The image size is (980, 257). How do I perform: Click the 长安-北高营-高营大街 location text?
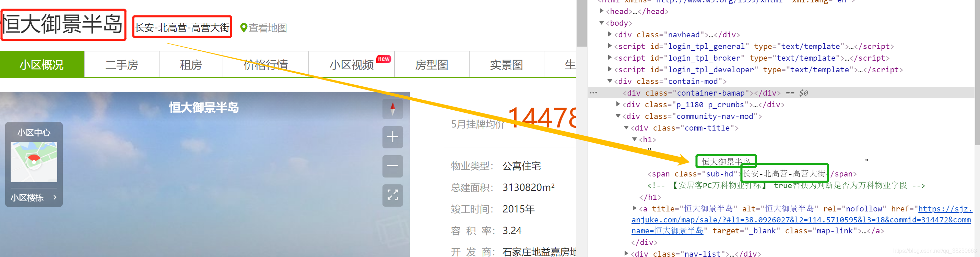click(x=182, y=27)
